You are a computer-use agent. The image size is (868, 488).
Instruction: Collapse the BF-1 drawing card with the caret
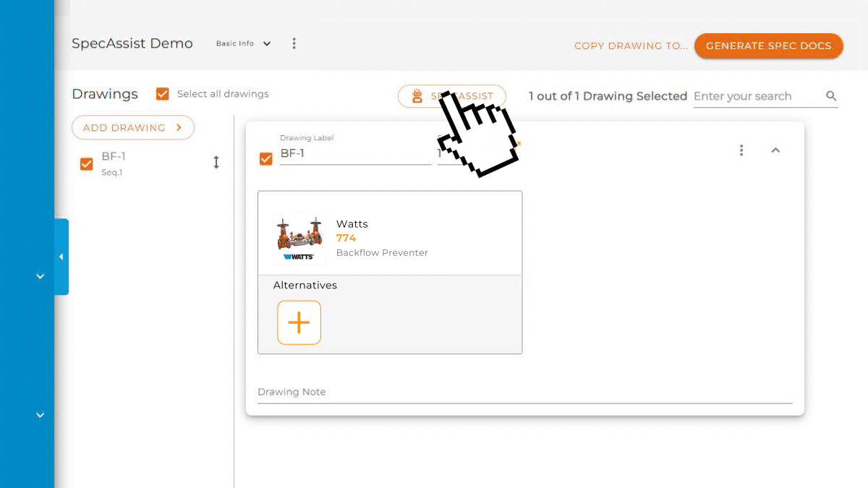tap(775, 150)
